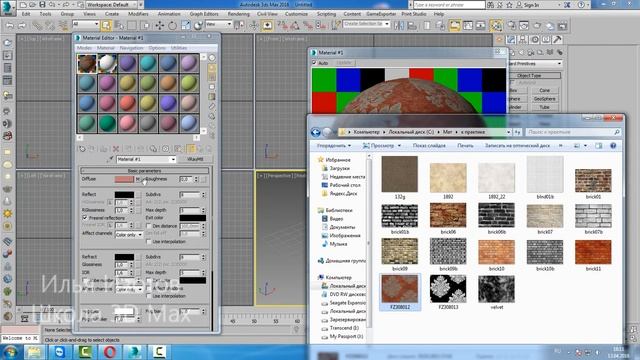The height and width of the screenshot is (360, 640).
Task: Open the View reference coordinate dropdown
Action: click(x=219, y=24)
